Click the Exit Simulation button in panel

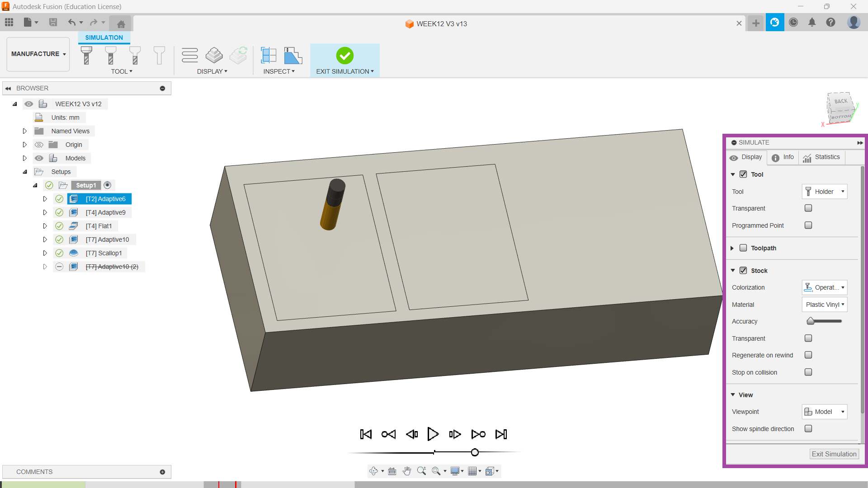click(834, 454)
